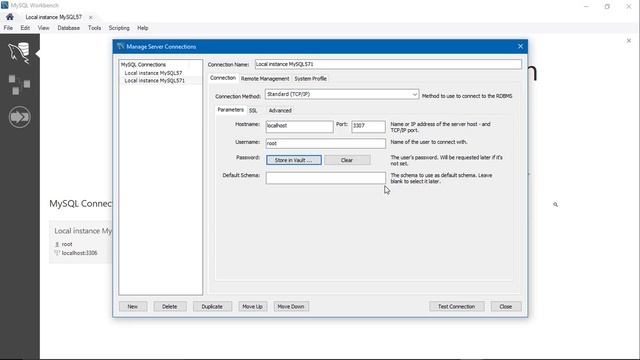The width and height of the screenshot is (640, 360).
Task: Close the Local instance MySQL57 tab
Action: pos(91,17)
